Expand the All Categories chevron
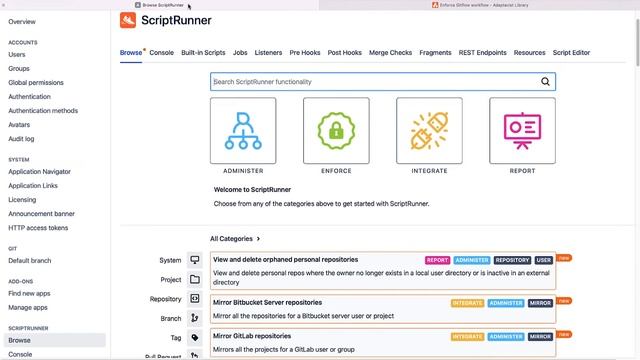The height and width of the screenshot is (360, 640). point(258,239)
